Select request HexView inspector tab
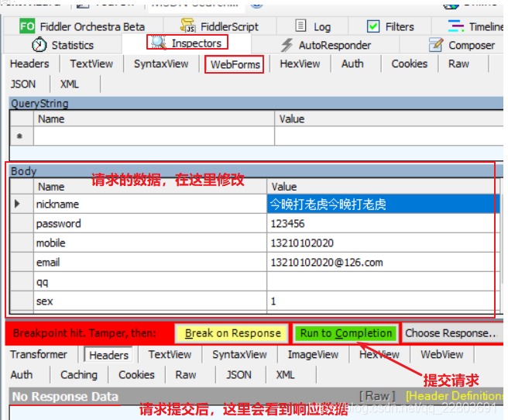 tap(300, 64)
